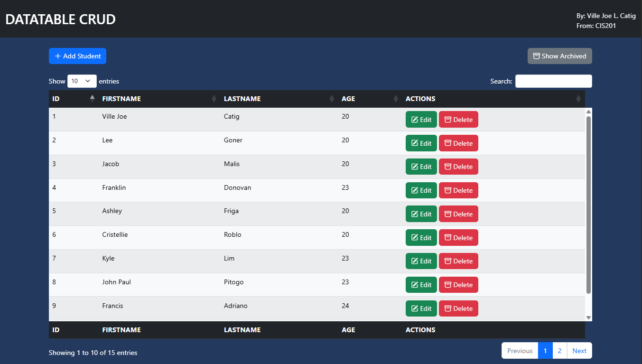Edit Kyle Lim's row

[421, 261]
